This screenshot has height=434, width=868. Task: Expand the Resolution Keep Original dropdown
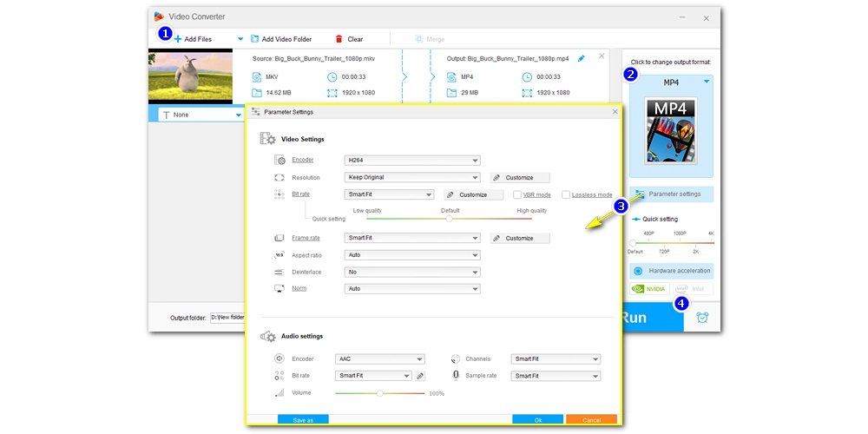pos(411,177)
